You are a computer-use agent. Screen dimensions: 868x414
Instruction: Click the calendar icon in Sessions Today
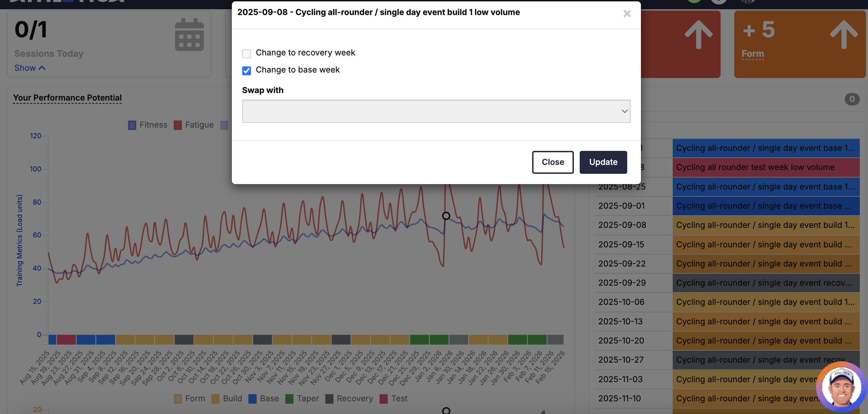pos(189,35)
